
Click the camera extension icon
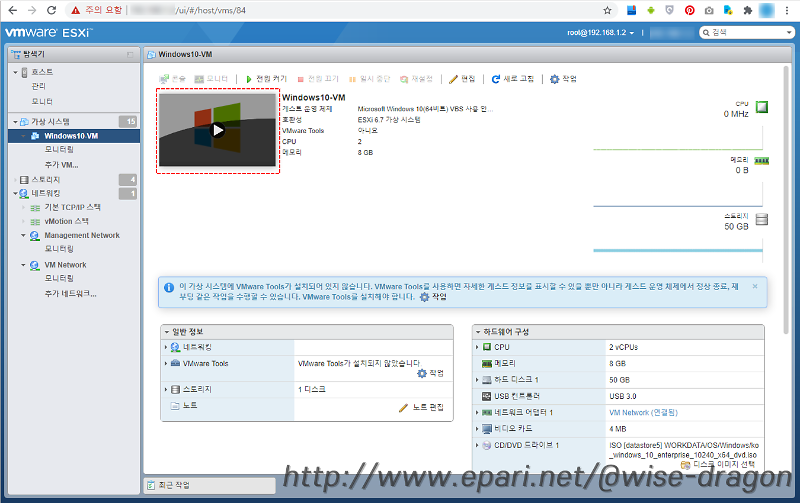pyautogui.click(x=709, y=10)
